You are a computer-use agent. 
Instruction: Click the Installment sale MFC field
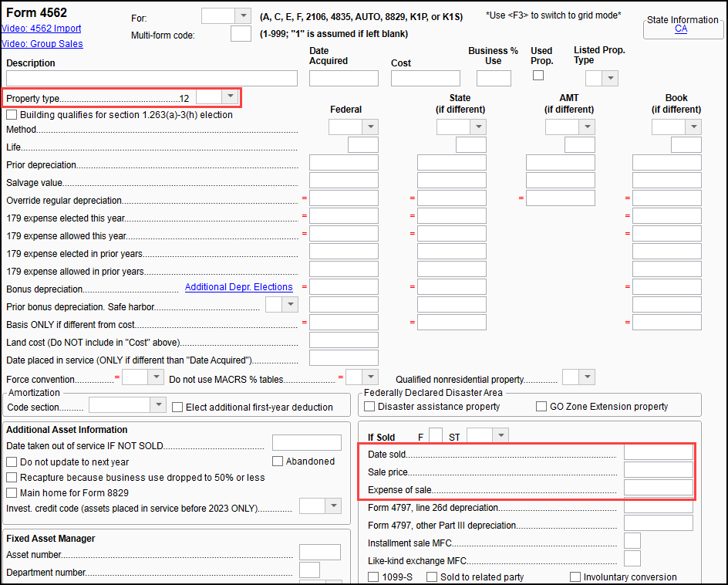[x=632, y=541]
